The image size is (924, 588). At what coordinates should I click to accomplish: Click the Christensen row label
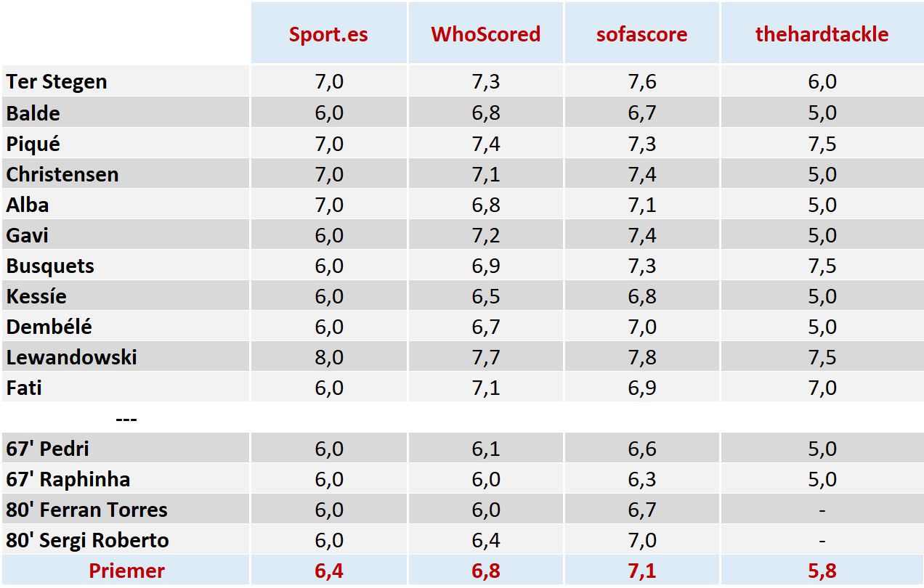click(x=62, y=174)
